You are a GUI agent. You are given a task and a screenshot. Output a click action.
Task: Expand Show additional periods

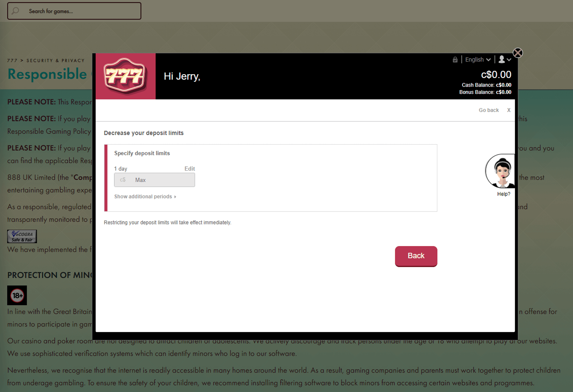pos(145,197)
